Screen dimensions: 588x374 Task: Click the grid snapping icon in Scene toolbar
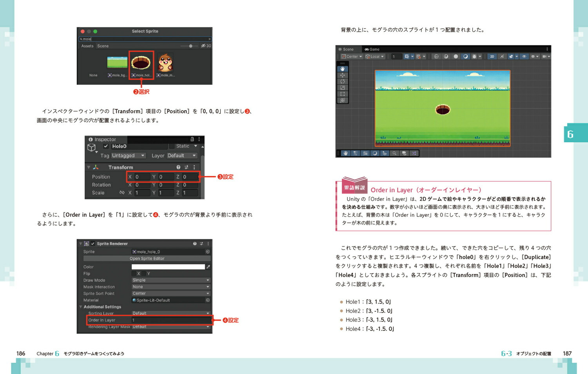[418, 56]
